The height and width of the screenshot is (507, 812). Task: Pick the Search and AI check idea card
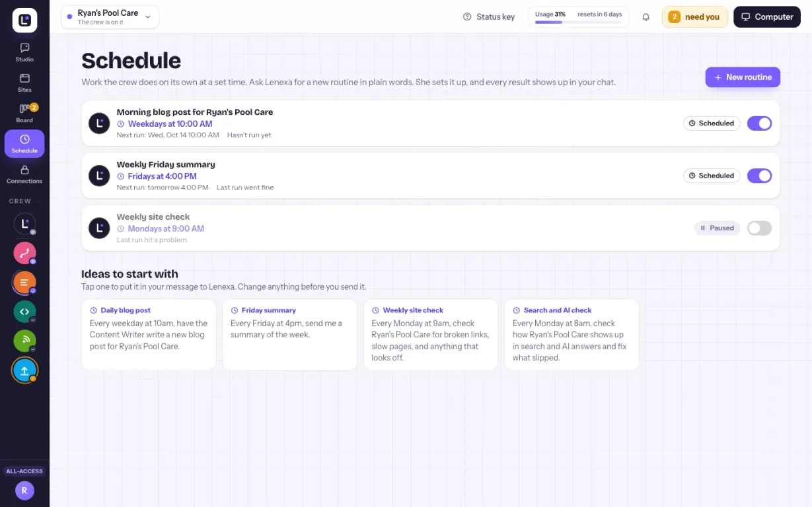tap(572, 335)
